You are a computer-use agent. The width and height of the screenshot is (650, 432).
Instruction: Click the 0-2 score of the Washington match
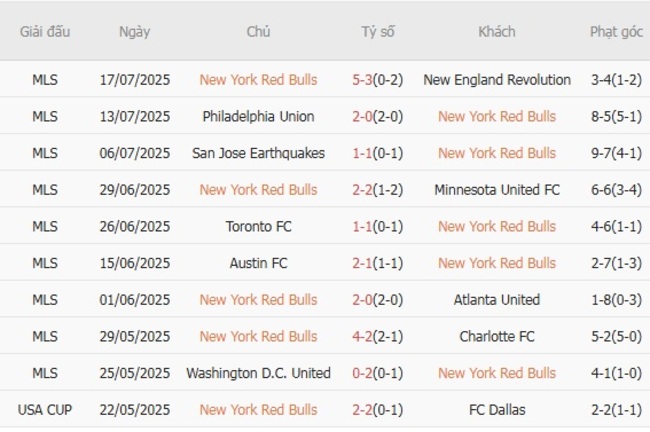pos(365,373)
